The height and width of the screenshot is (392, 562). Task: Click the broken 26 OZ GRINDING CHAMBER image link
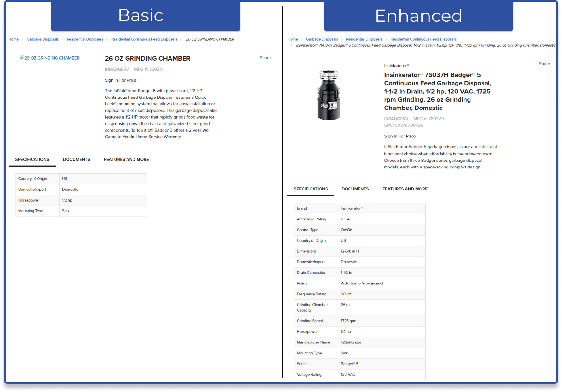pyautogui.click(x=50, y=58)
